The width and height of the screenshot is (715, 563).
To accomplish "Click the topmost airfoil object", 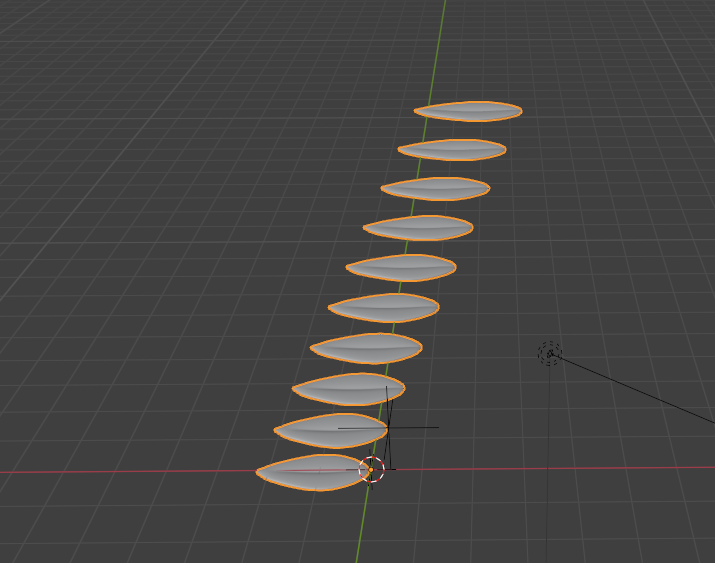I will (468, 111).
